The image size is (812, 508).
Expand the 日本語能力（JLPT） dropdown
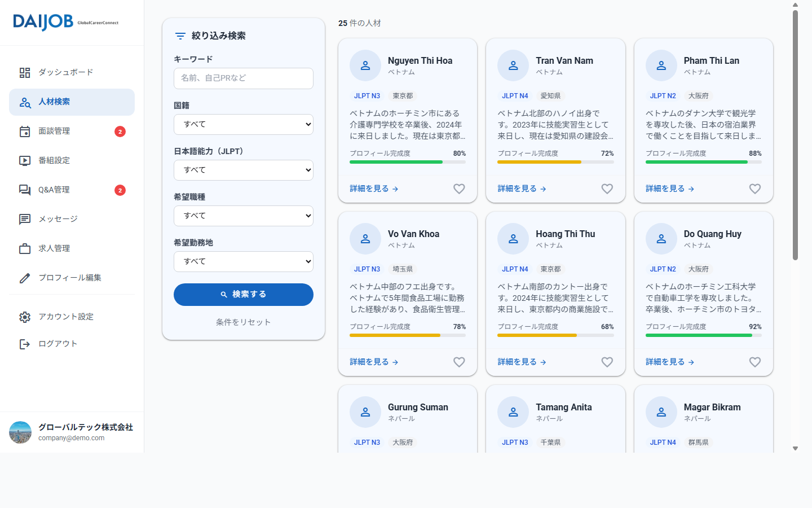tap(244, 170)
